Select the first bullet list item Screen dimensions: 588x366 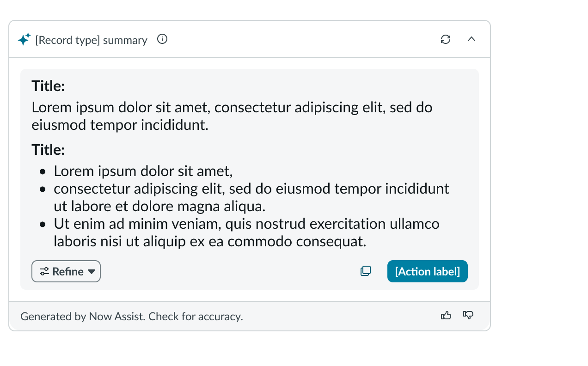pyautogui.click(x=143, y=171)
